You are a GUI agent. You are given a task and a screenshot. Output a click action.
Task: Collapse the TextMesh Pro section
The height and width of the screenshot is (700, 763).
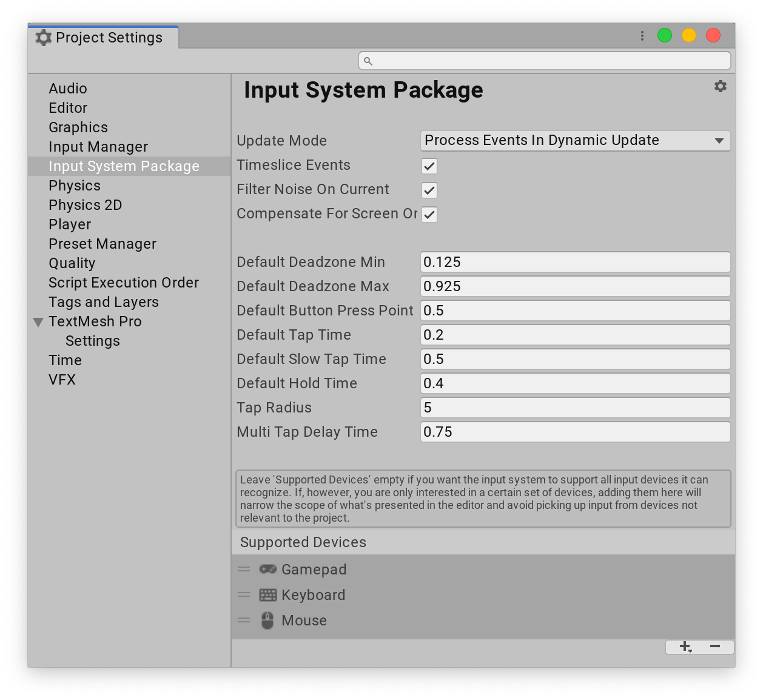38,322
